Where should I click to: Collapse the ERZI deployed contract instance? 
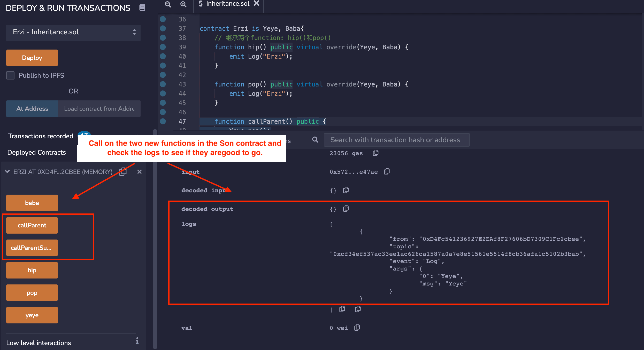tap(7, 171)
